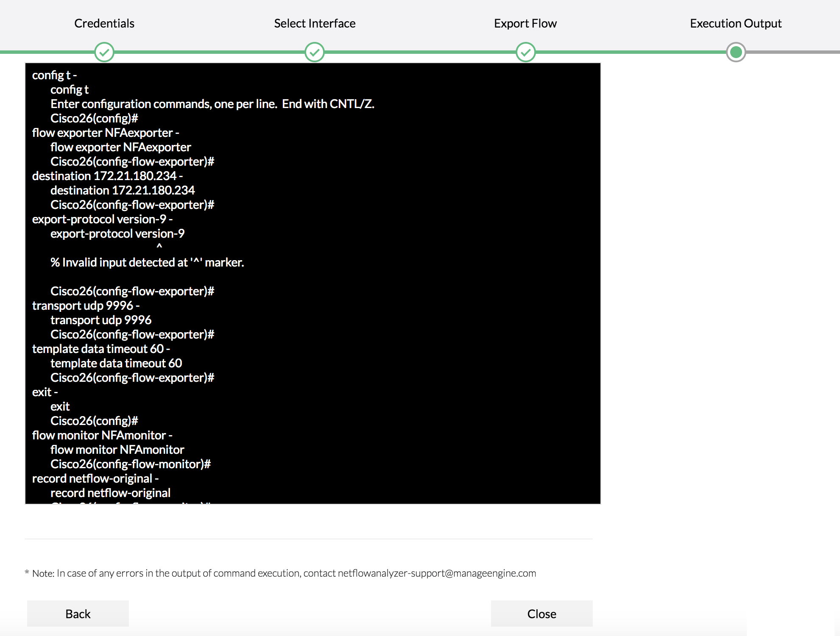
Task: Click the record netflow-original output line
Action: click(x=110, y=493)
